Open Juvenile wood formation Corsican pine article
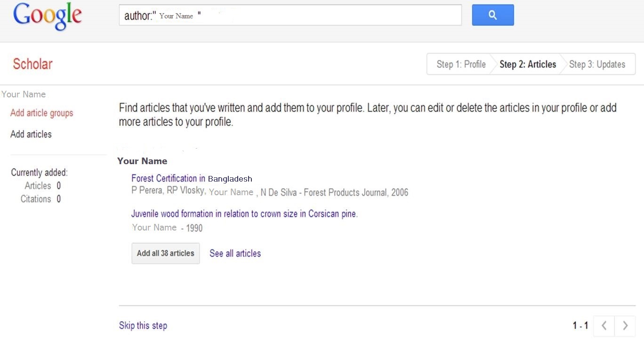 pyautogui.click(x=244, y=214)
